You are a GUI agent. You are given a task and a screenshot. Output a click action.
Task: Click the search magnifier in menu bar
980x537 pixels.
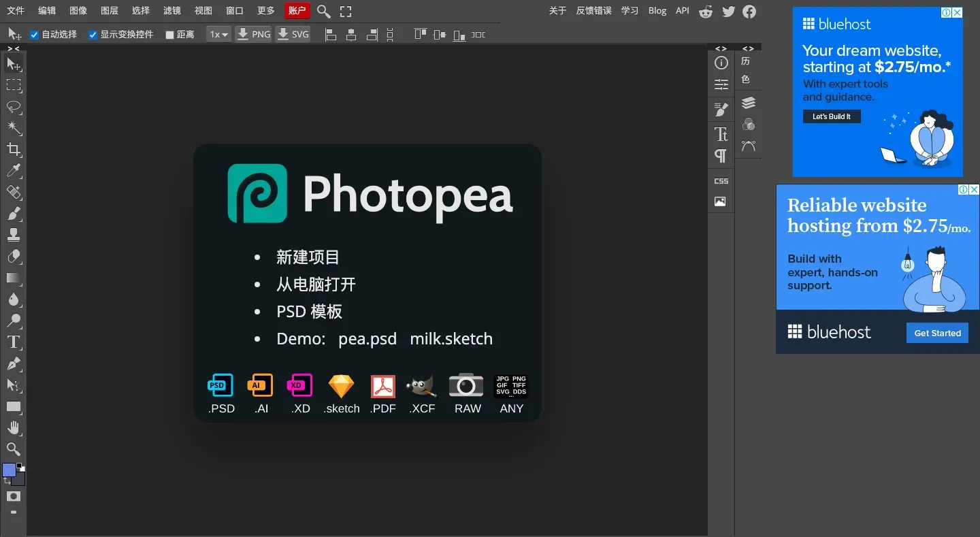(x=324, y=12)
